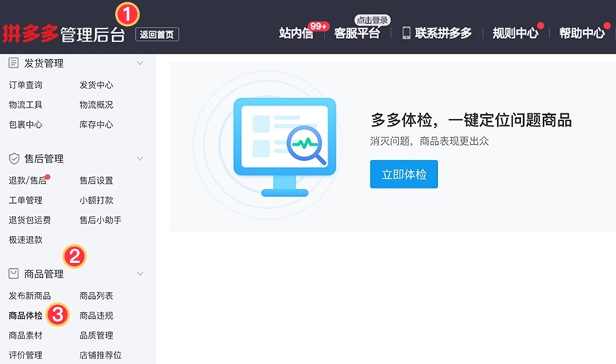Click the 发货管理 section document icon
Viewport: 616px width, 364px height.
click(14, 63)
